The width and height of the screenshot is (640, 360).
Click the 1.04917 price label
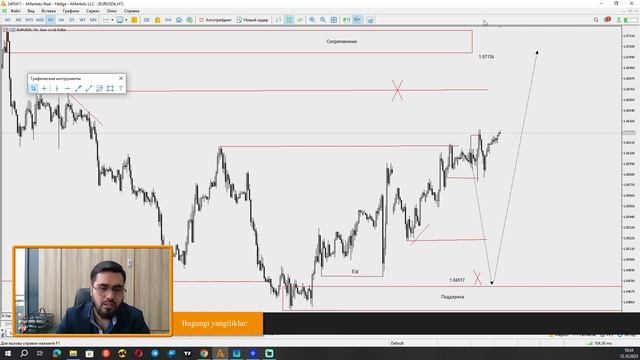(457, 280)
